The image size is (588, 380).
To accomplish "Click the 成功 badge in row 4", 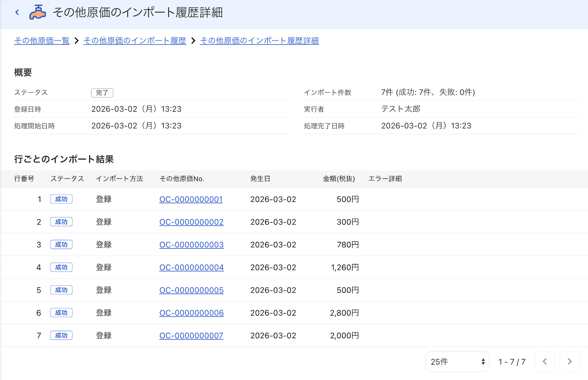I will (61, 267).
